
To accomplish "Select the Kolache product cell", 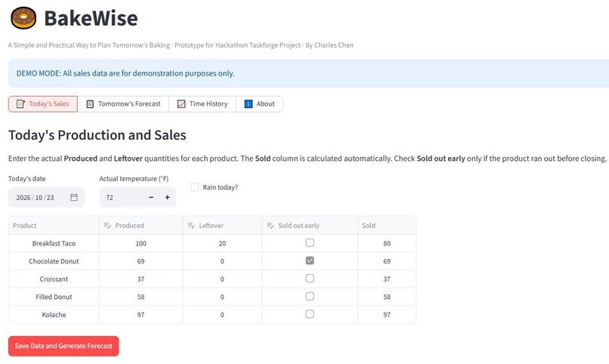I will pyautogui.click(x=54, y=315).
